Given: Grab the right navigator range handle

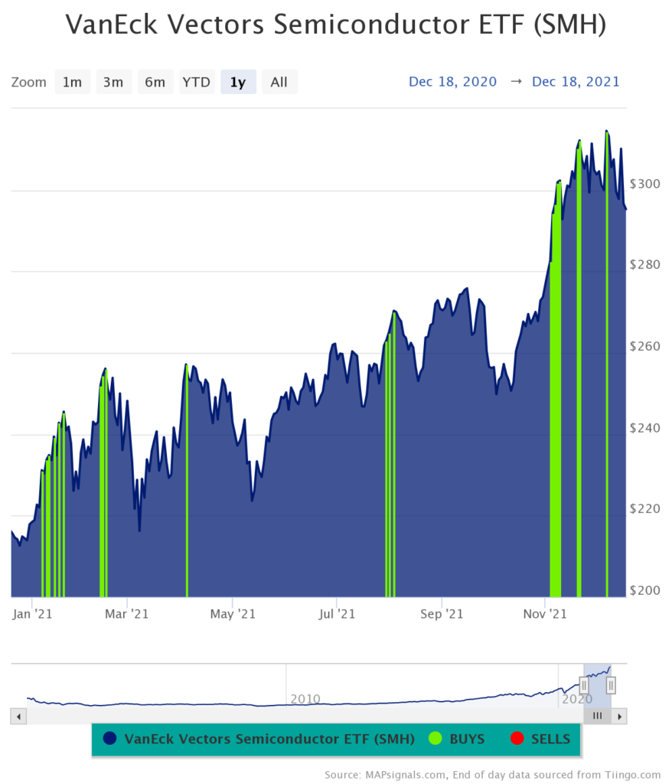Looking at the screenshot, I should pyautogui.click(x=611, y=684).
